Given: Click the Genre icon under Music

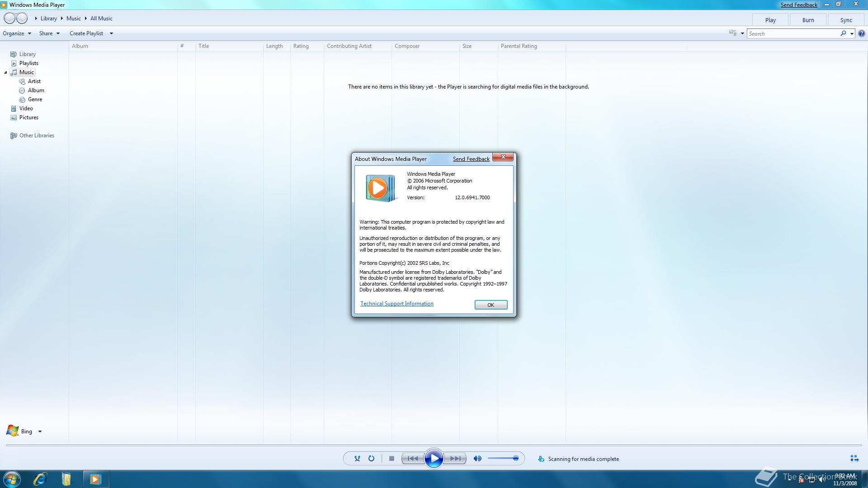Looking at the screenshot, I should (x=22, y=99).
